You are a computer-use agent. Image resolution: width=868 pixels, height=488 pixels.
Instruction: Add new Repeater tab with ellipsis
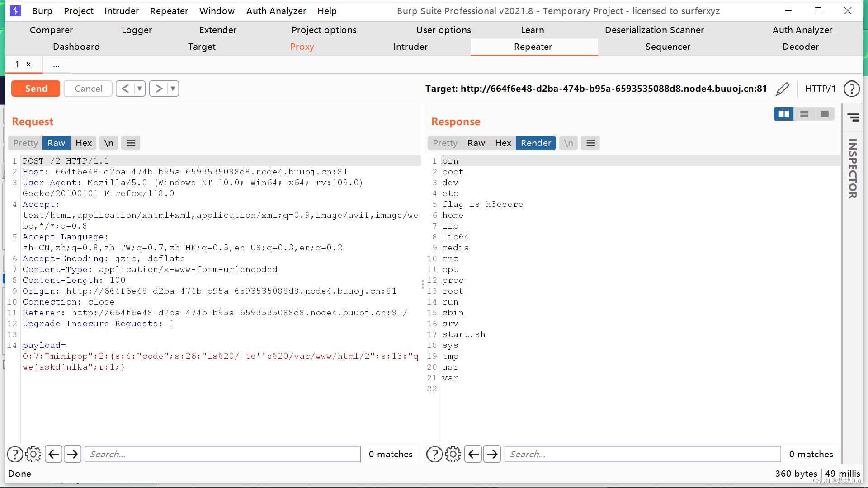point(56,65)
